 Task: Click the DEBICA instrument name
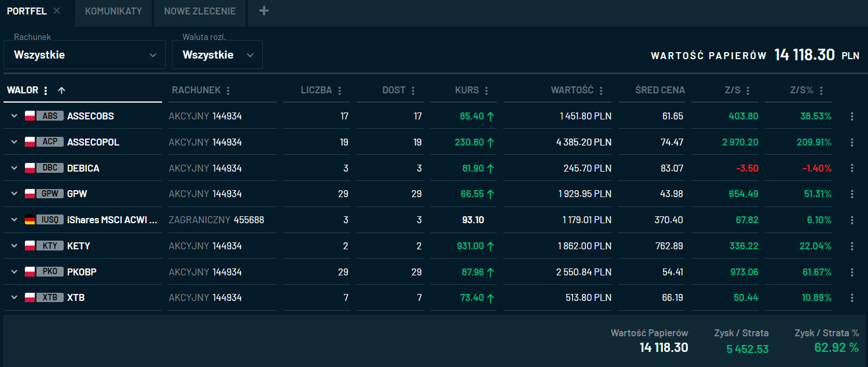(83, 169)
